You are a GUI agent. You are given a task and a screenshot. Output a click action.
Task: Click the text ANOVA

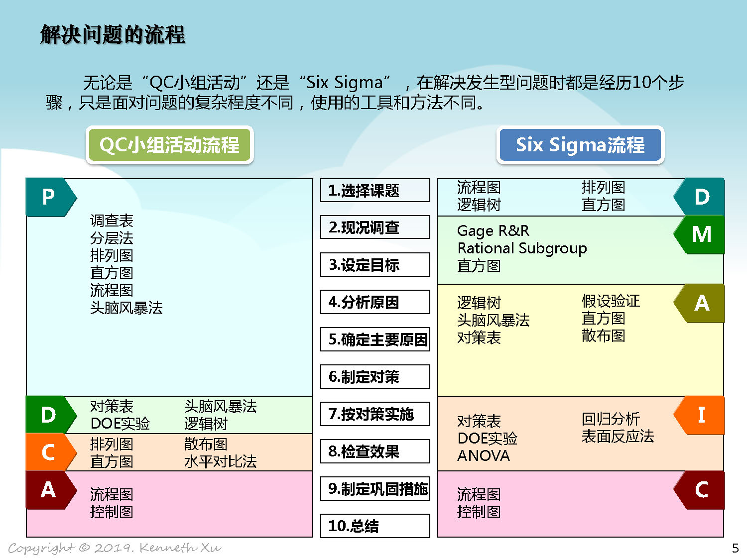[x=484, y=456]
